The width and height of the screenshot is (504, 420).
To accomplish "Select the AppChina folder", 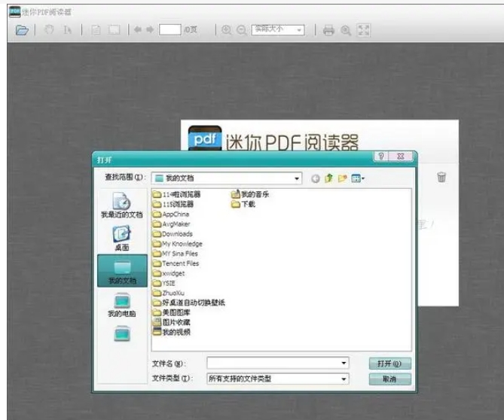I will point(171,215).
